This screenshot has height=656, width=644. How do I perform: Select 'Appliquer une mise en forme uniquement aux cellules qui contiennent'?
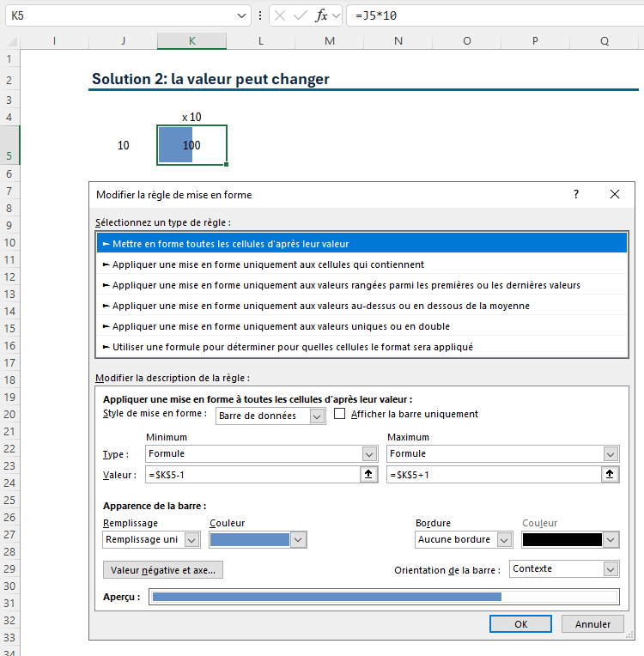(x=268, y=264)
